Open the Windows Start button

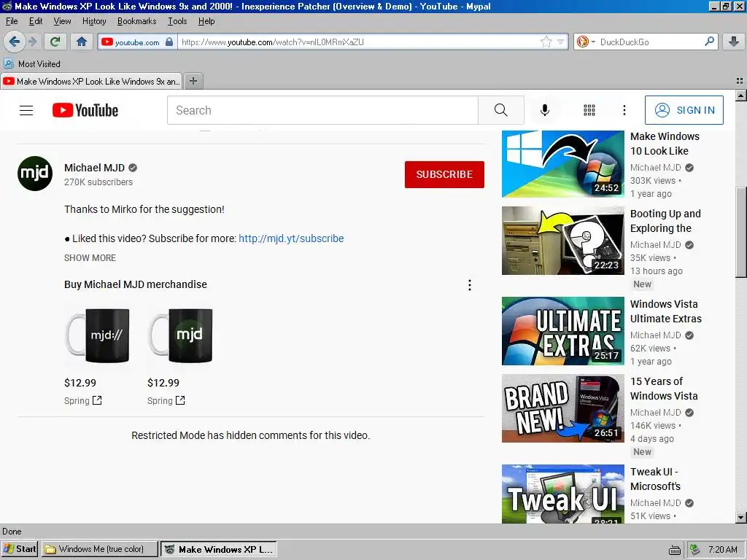click(20, 549)
